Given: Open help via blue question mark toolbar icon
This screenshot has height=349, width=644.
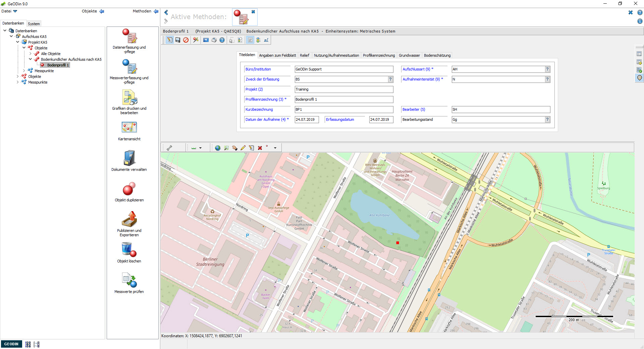Looking at the screenshot, I should pyautogui.click(x=222, y=40).
